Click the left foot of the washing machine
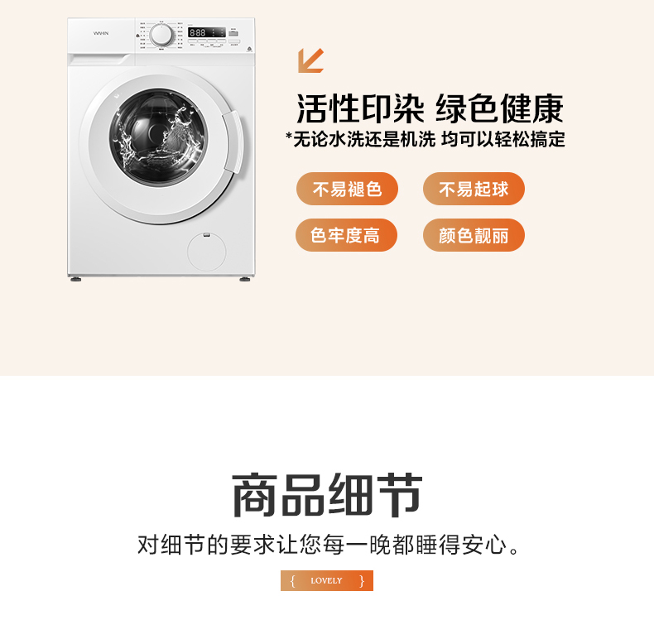Image resolution: width=654 pixels, height=644 pixels. click(76, 279)
